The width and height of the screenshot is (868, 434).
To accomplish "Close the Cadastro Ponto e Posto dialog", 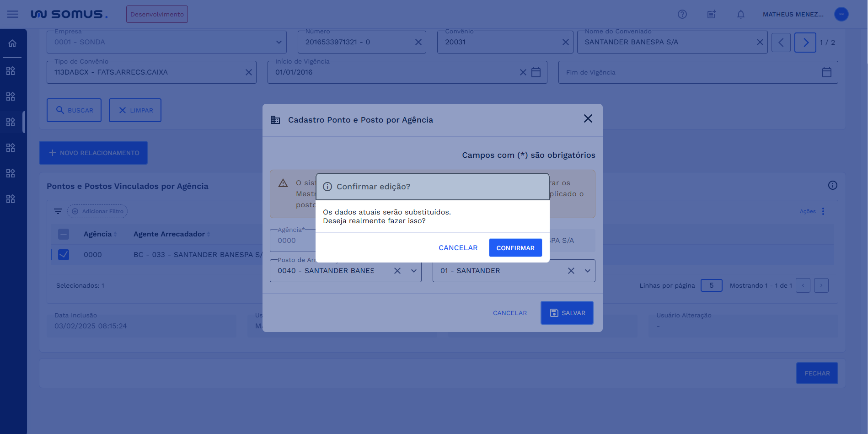I will pos(588,119).
